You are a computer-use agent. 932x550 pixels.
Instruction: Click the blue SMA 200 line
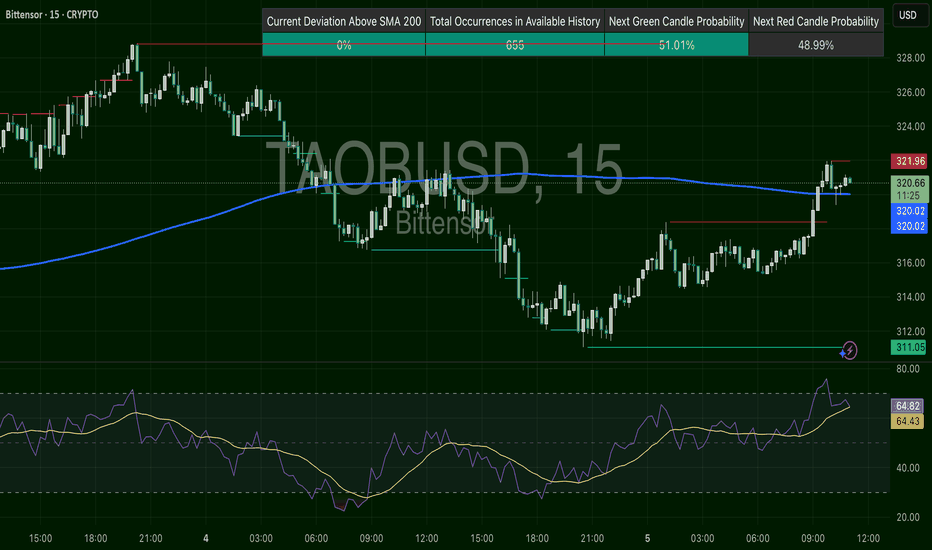(200, 230)
